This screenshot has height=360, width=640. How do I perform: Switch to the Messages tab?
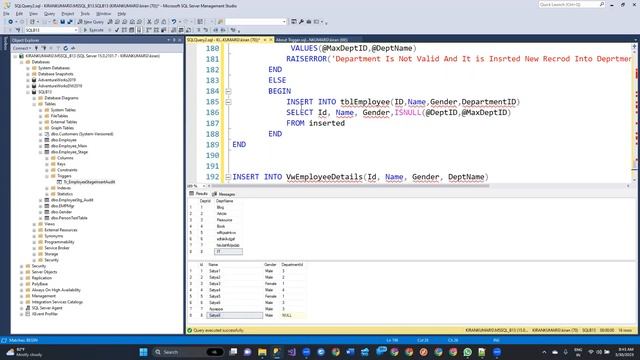tap(224, 194)
